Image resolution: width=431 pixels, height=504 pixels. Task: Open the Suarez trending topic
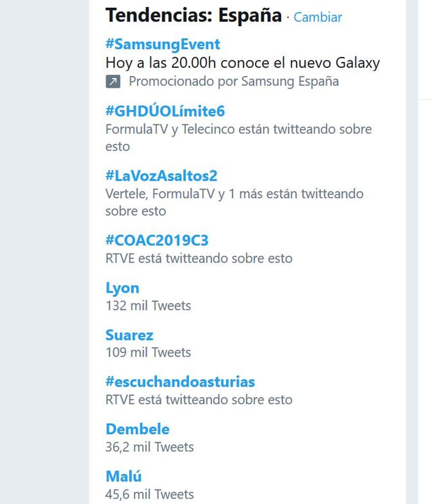pos(129,335)
